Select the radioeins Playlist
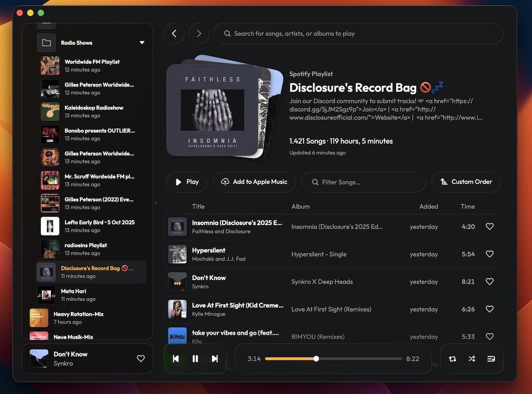This screenshot has height=394, width=532. click(91, 249)
